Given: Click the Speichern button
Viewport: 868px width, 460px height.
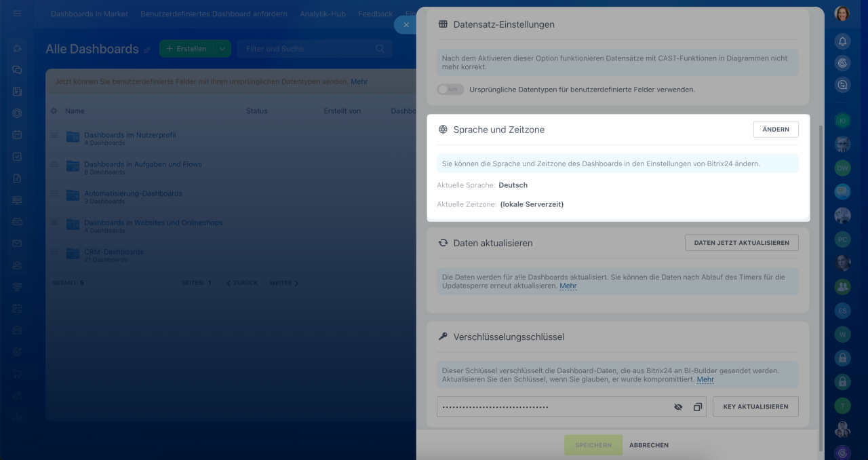Looking at the screenshot, I should [593, 445].
